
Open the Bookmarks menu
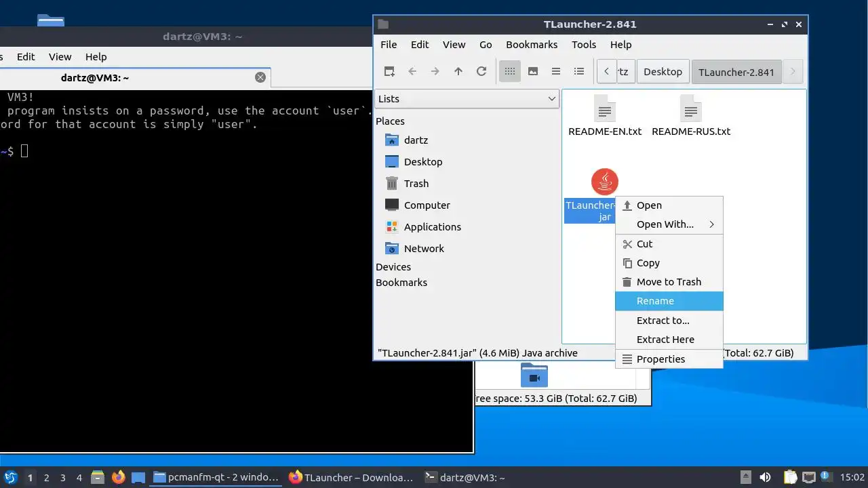tap(532, 45)
